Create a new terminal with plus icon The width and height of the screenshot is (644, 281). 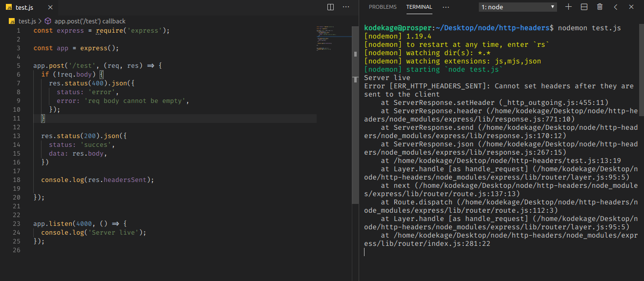(568, 7)
